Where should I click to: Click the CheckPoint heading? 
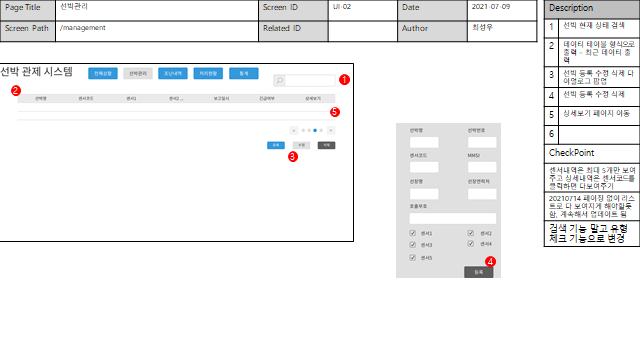click(x=571, y=153)
